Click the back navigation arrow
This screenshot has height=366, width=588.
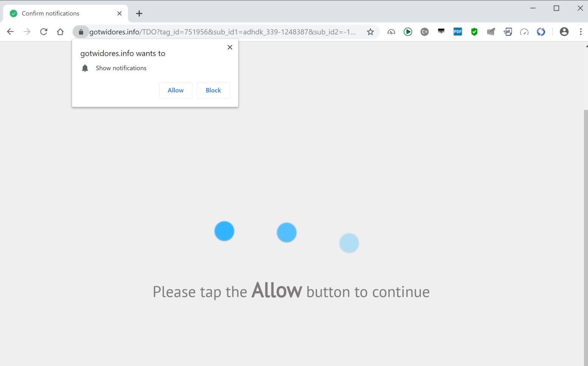[x=10, y=32]
